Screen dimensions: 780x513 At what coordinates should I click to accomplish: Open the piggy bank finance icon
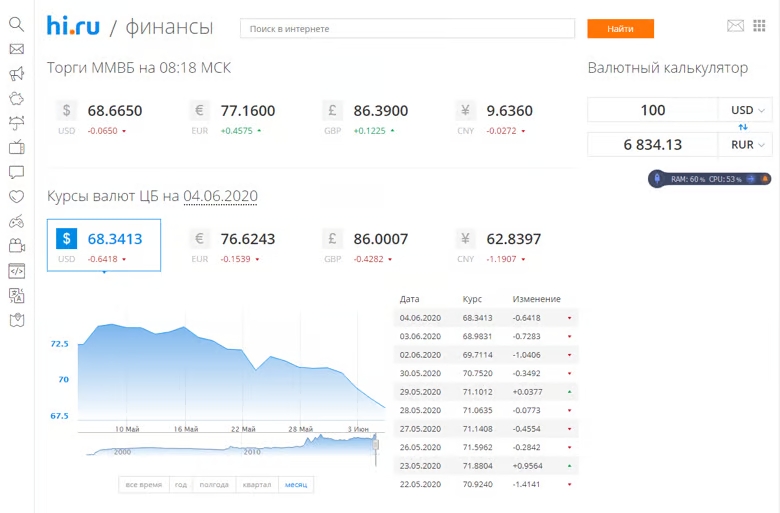coord(16,98)
